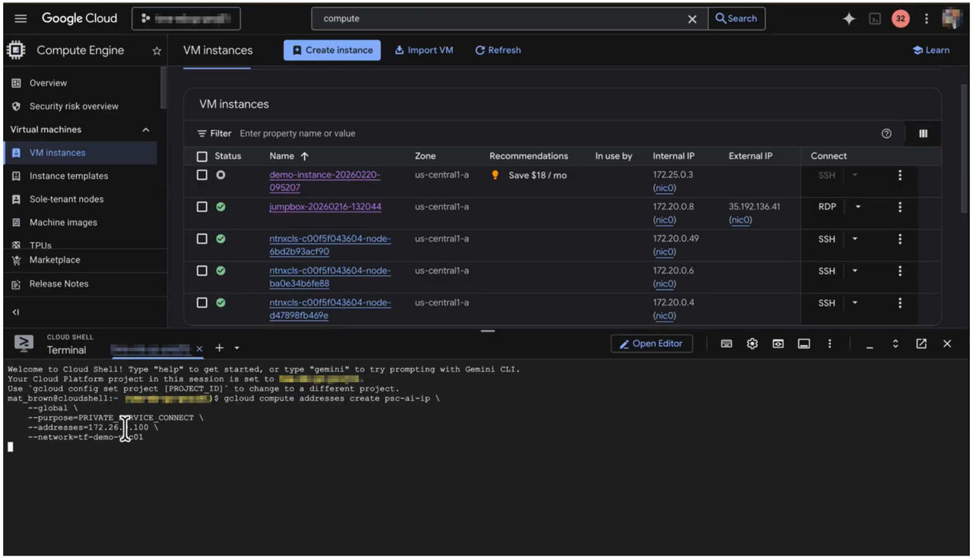973x560 pixels.
Task: Change Cloud Shell layout position icon
Action: click(x=803, y=344)
